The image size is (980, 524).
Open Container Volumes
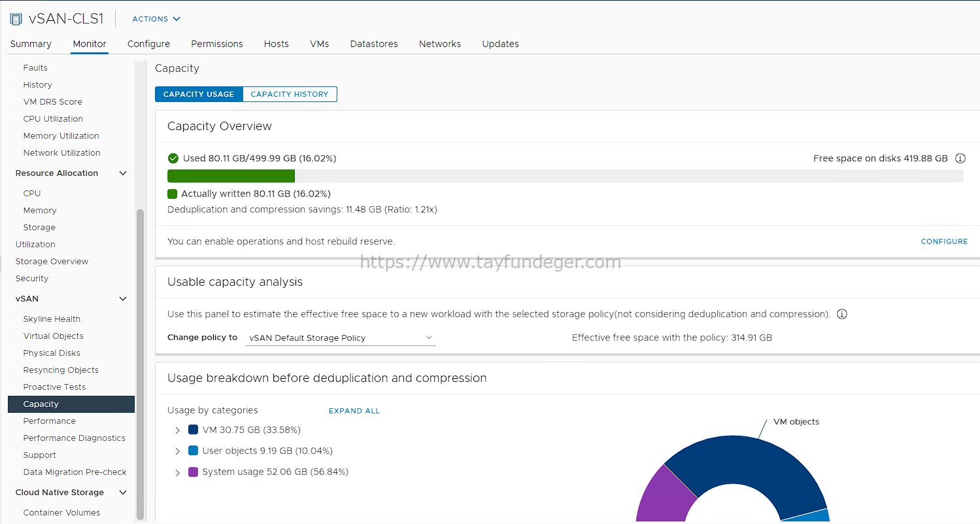[x=61, y=512]
